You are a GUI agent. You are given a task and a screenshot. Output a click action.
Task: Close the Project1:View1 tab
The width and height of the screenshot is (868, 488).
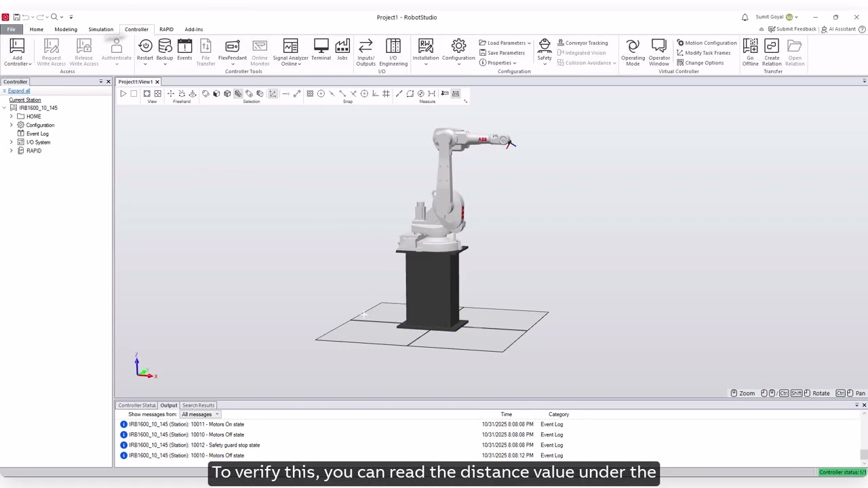coord(157,82)
